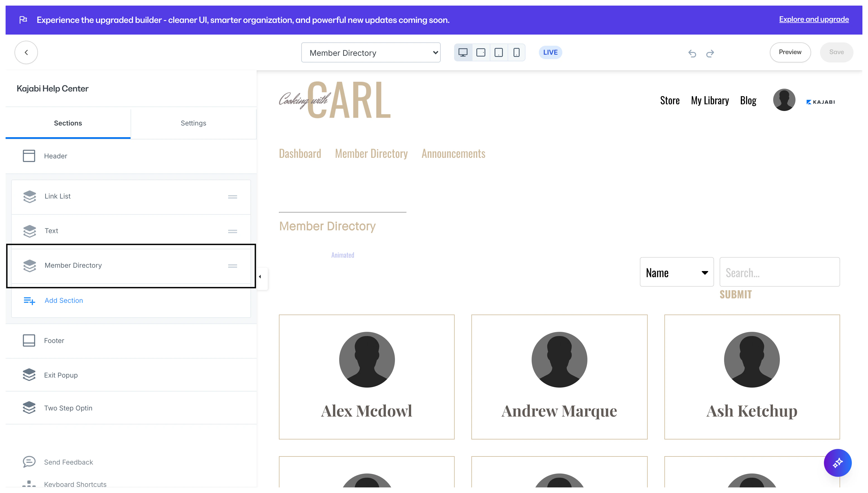This screenshot has width=868, height=493.
Task: Grab the Link List drag handle
Action: (232, 197)
